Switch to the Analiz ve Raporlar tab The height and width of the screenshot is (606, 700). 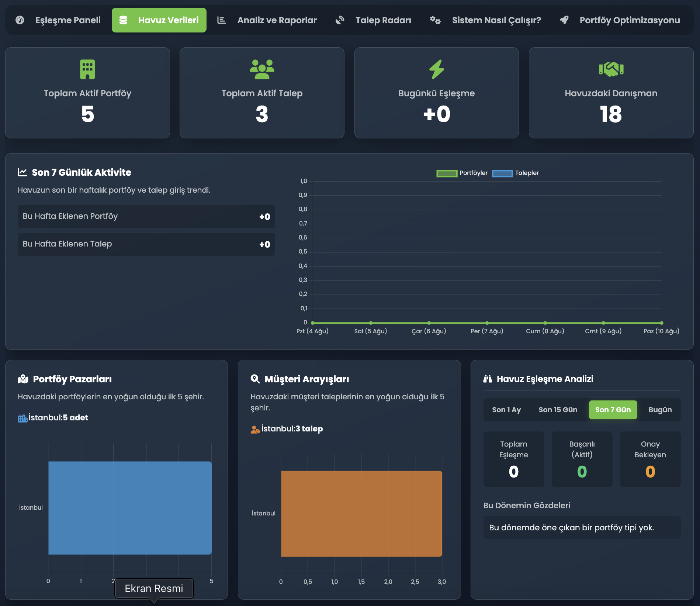pyautogui.click(x=267, y=20)
